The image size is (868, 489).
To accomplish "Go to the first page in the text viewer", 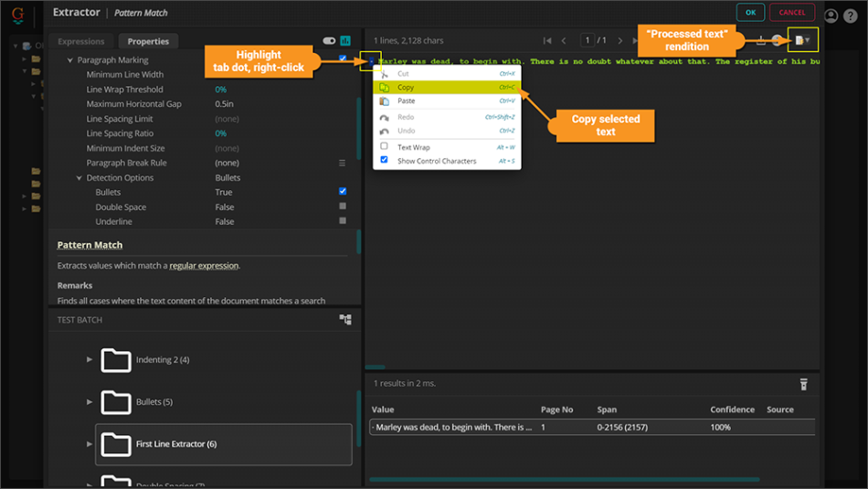I will click(x=547, y=41).
